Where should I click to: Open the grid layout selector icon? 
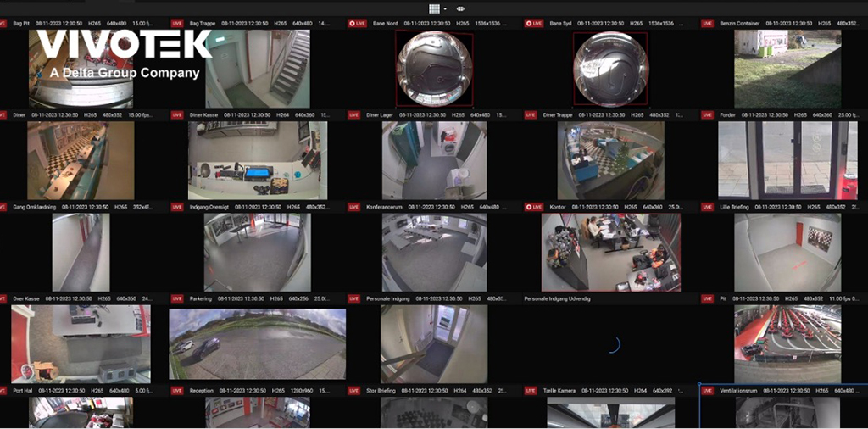click(434, 8)
